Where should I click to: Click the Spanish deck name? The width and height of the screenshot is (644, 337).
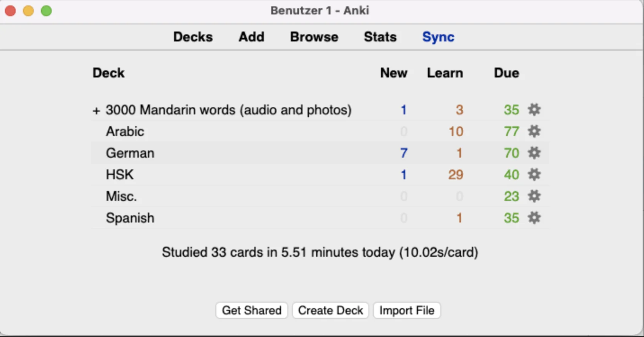[x=130, y=218]
